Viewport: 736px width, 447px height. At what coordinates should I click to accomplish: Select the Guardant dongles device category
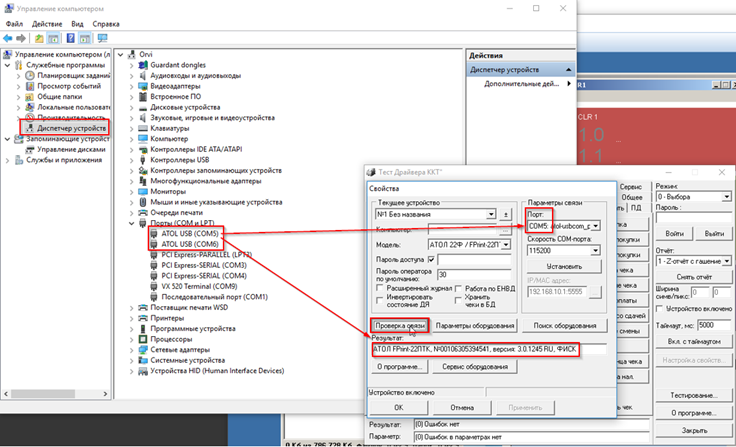pyautogui.click(x=180, y=65)
